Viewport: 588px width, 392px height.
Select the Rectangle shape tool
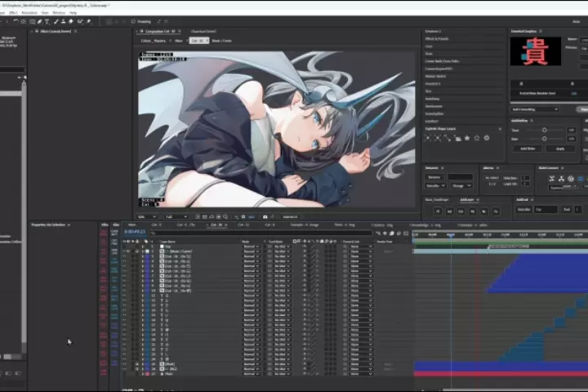tap(32, 22)
